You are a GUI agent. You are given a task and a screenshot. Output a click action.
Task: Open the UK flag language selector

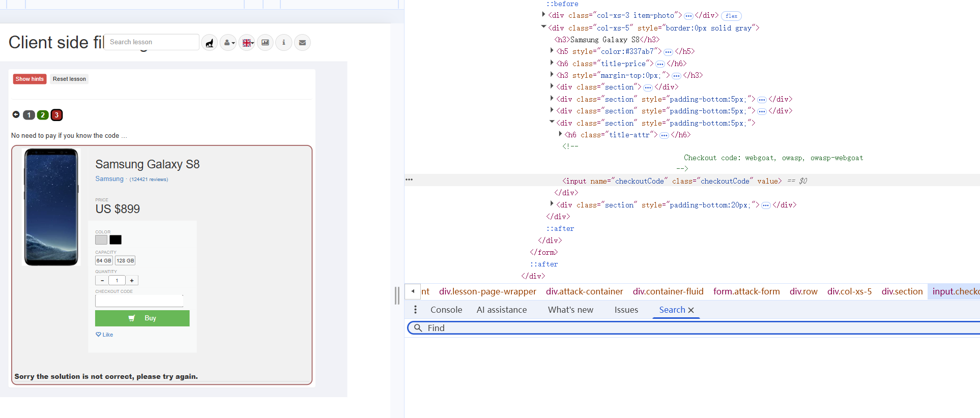click(x=247, y=43)
